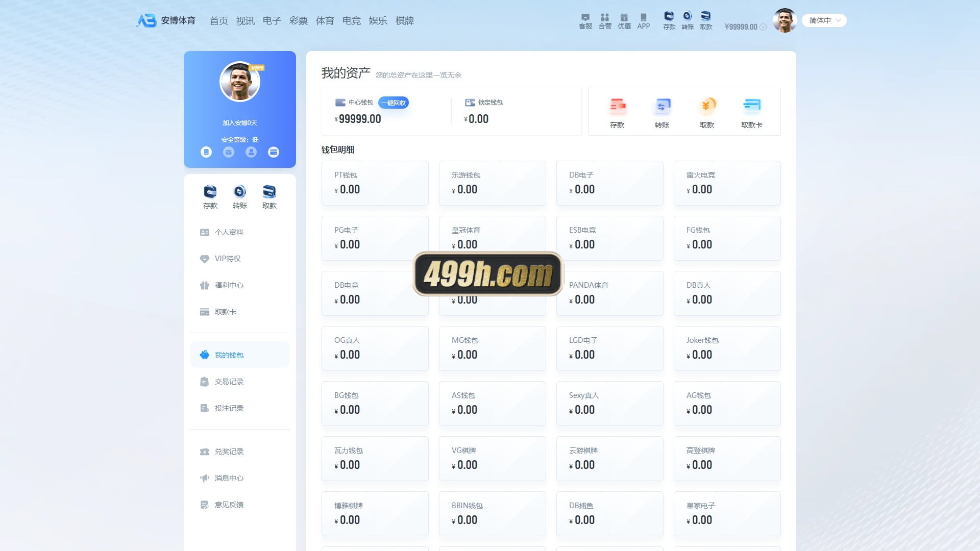
Task: Open 体育 in top navigation
Action: (x=325, y=21)
